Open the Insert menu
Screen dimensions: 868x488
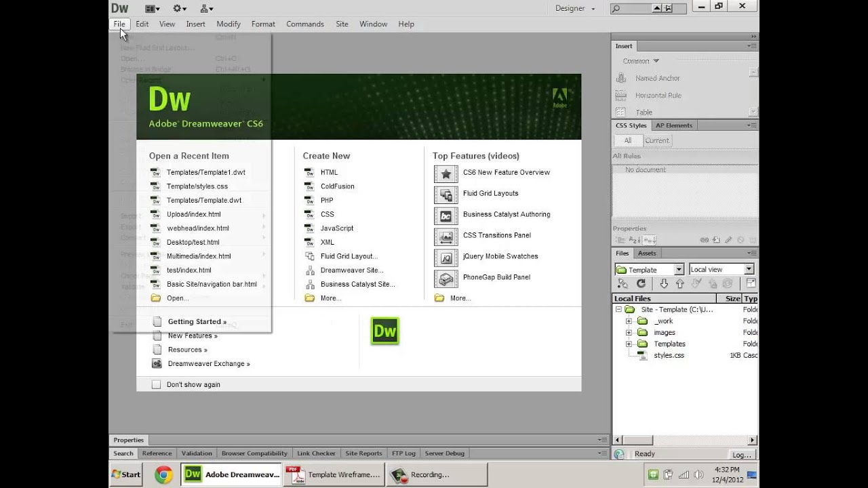pyautogui.click(x=195, y=24)
